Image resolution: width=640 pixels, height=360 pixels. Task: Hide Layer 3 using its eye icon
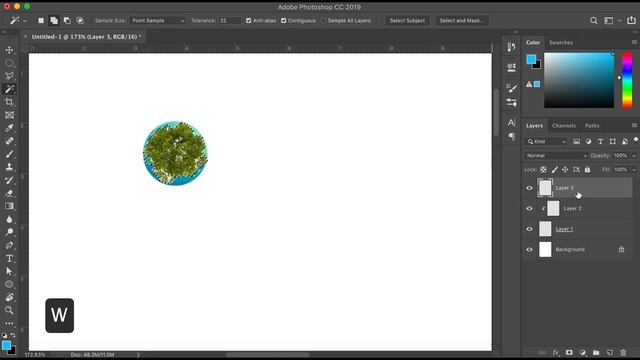529,188
